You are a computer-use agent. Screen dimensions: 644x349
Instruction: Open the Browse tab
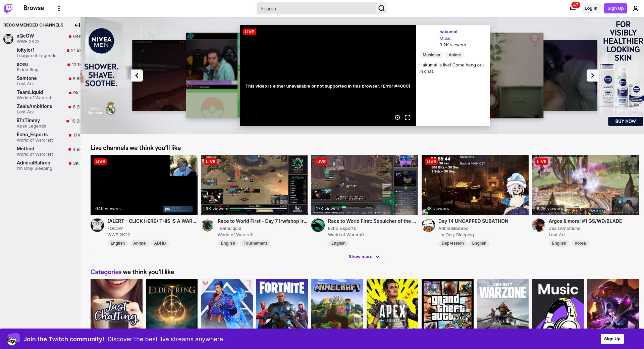(x=34, y=8)
